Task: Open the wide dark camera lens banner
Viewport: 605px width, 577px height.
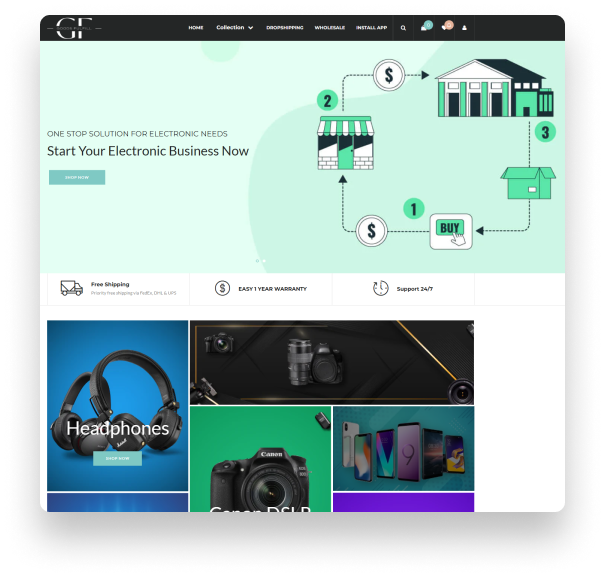Action: click(x=332, y=362)
